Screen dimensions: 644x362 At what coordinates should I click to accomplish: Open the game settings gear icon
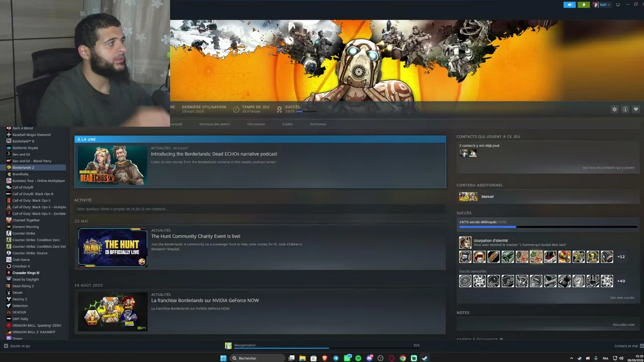pos(614,109)
